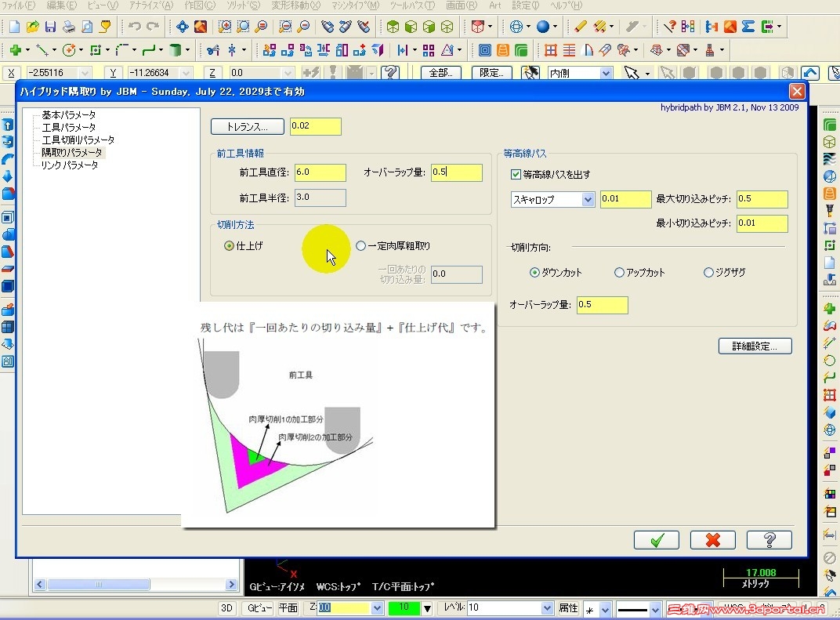Image resolution: width=840 pixels, height=620 pixels.
Task: Open the 作図(C) menu
Action: 199,5
